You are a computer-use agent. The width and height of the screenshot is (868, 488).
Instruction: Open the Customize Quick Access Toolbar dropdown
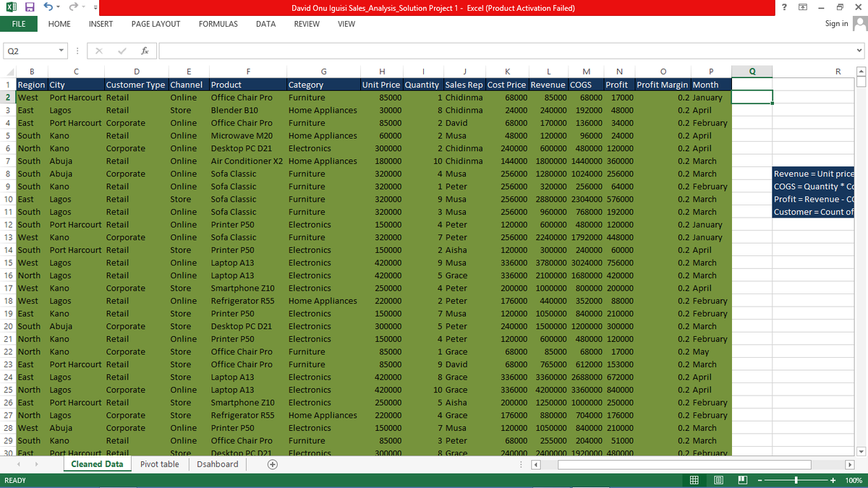(95, 7)
